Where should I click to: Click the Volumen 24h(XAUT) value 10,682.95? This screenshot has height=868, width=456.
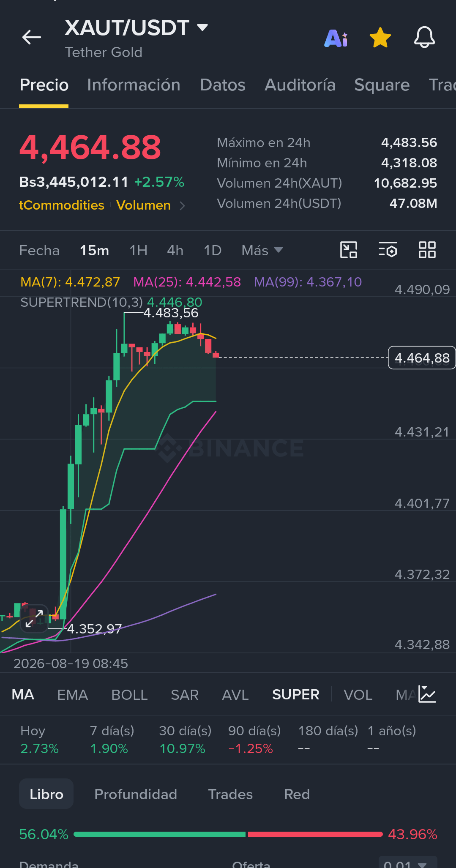pos(405,183)
